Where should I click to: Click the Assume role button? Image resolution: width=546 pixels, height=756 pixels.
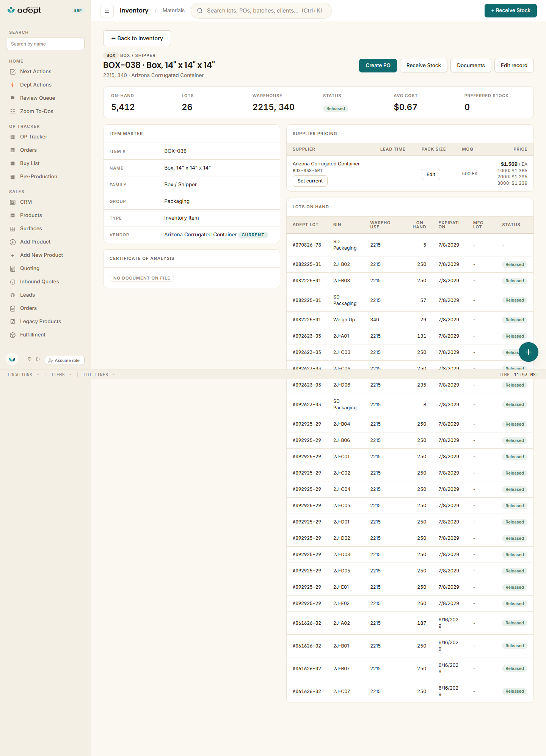click(x=64, y=360)
